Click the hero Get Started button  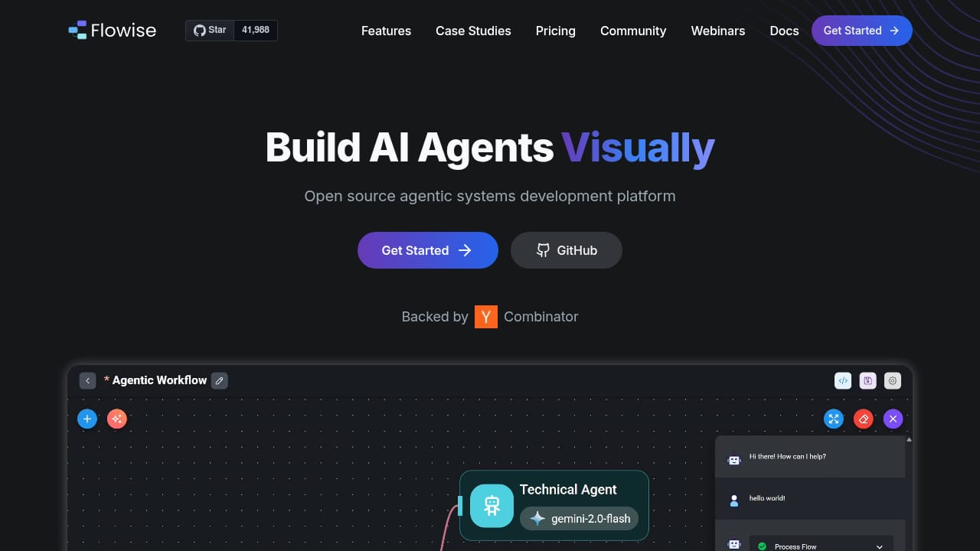[428, 250]
